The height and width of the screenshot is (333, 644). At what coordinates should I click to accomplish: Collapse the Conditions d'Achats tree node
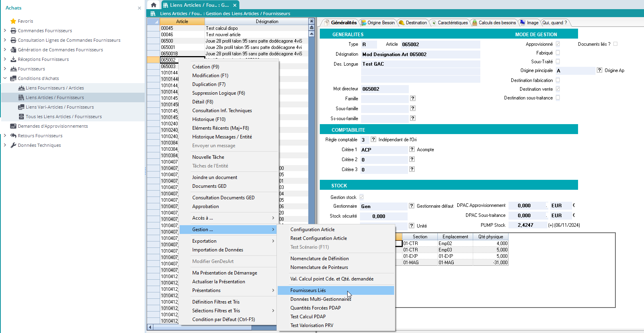(5, 78)
